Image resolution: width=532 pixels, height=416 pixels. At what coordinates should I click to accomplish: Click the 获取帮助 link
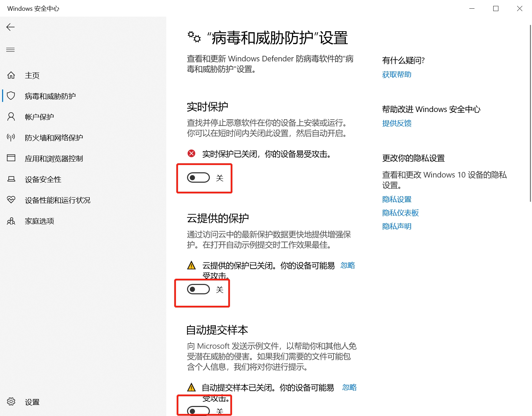397,74
